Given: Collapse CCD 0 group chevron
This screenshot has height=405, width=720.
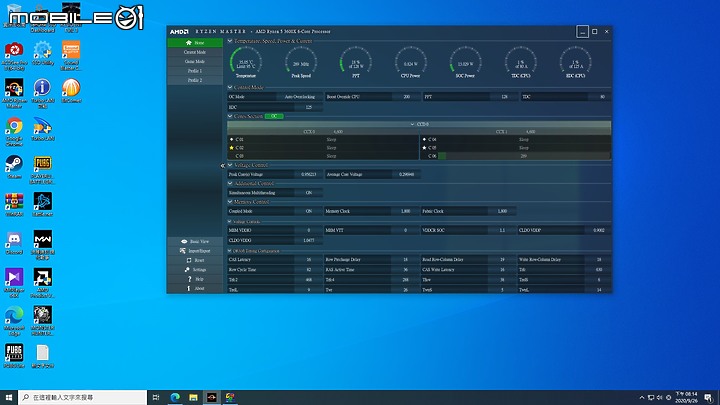Looking at the screenshot, I should [412, 124].
